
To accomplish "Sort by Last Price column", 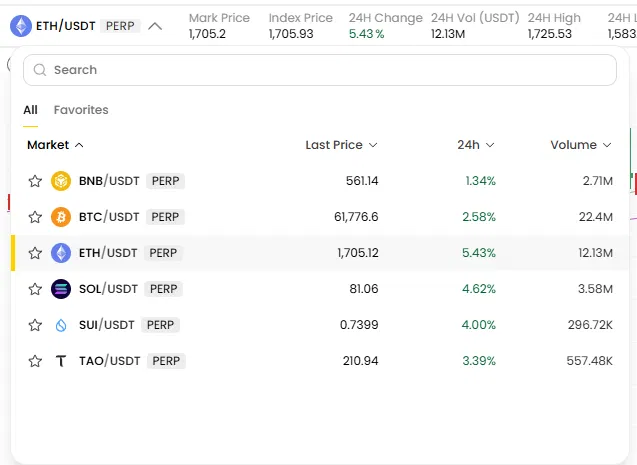I will pos(341,145).
